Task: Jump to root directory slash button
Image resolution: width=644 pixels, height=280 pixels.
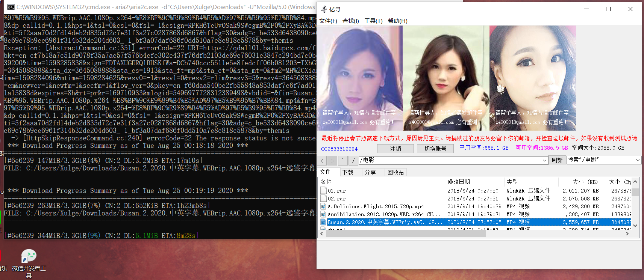Action: pos(353,161)
